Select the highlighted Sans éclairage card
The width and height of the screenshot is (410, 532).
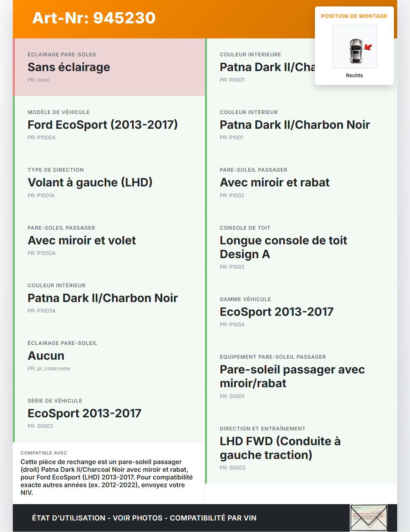click(109, 67)
